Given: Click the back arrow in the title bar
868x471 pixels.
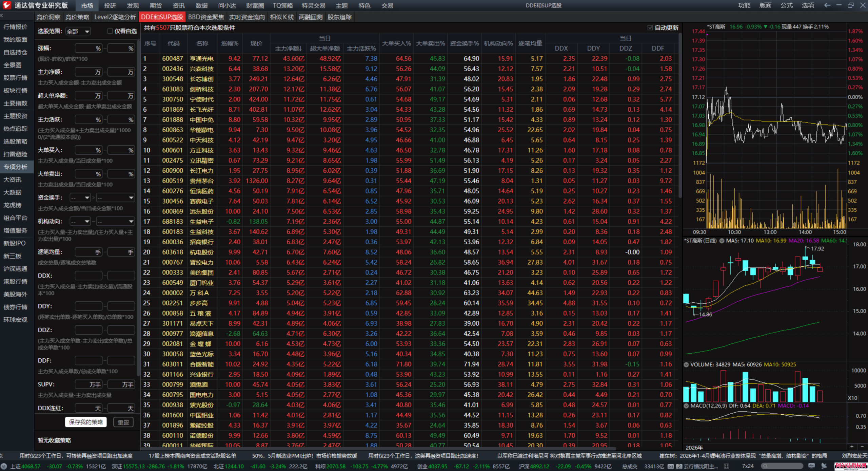Looking at the screenshot, I should [x=827, y=5].
